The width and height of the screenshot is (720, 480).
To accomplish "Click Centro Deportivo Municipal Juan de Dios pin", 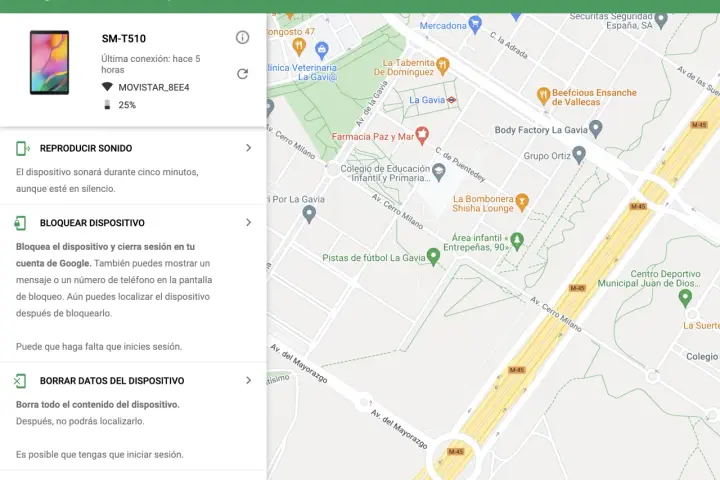I will 685,298.
